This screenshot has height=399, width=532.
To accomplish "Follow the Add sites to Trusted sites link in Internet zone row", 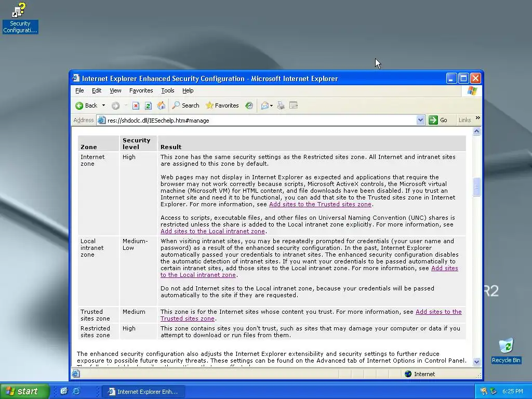I will coord(320,204).
